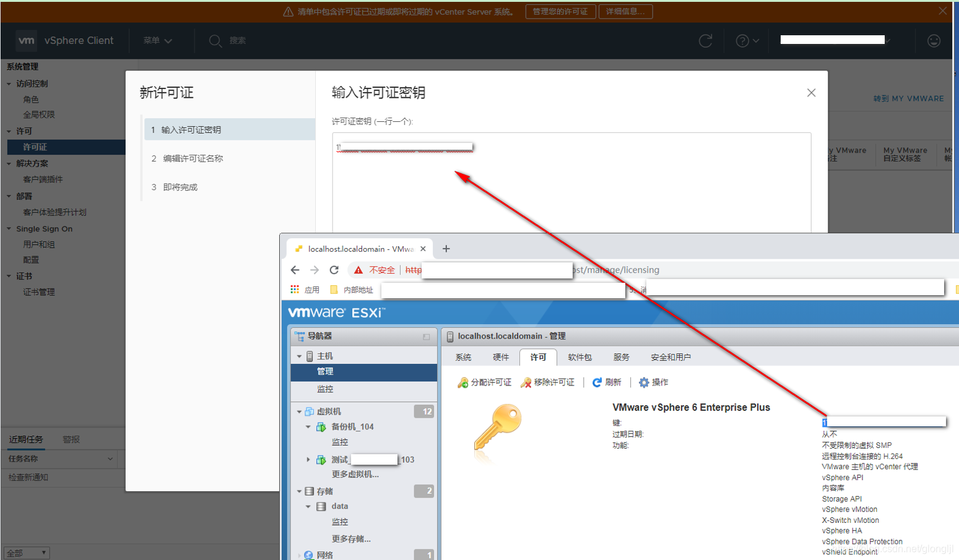Viewport: 959px width, 560px height.
Task: Click the 网络 navigator icon
Action: tap(309, 555)
